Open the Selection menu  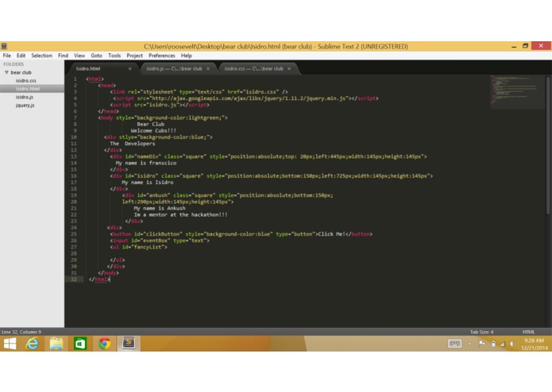[41, 56]
